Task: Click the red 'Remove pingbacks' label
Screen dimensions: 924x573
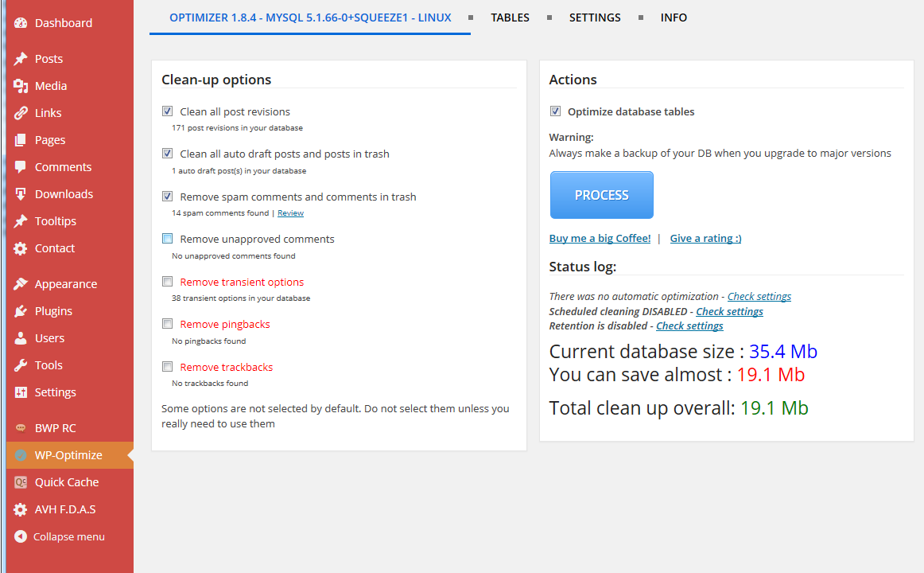Action: 224,324
